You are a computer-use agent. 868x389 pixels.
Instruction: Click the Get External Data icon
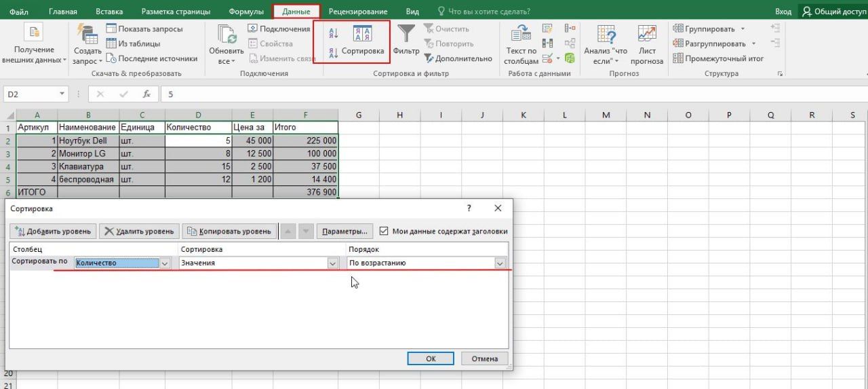34,33
